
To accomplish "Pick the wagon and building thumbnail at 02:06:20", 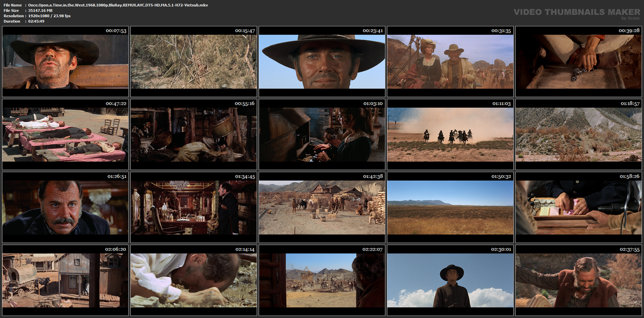I will coord(65,280).
